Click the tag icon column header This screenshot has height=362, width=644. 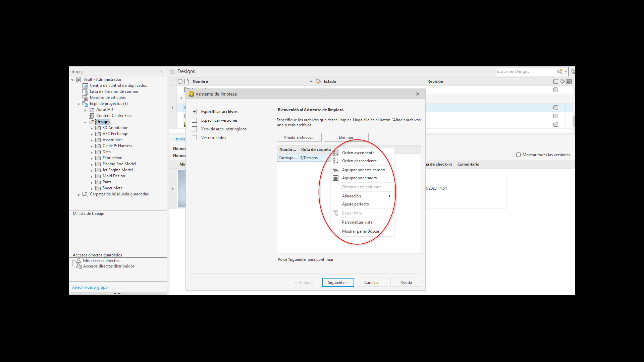pyautogui.click(x=562, y=81)
